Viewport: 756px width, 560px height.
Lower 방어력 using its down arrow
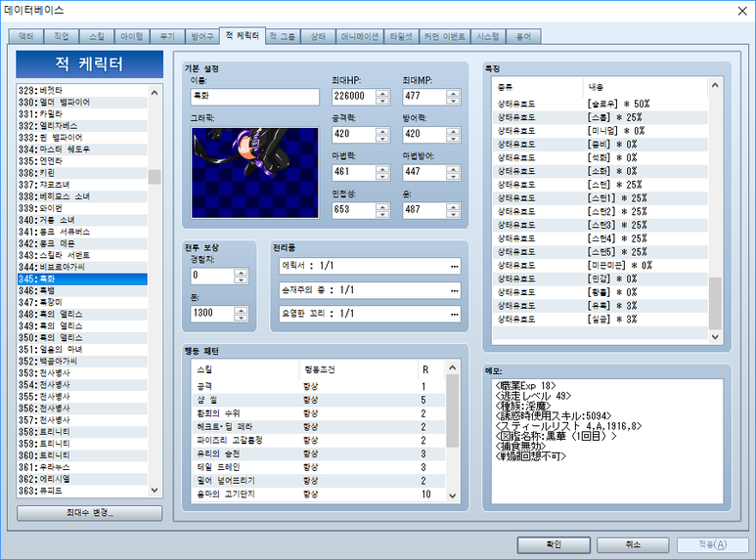point(453,139)
